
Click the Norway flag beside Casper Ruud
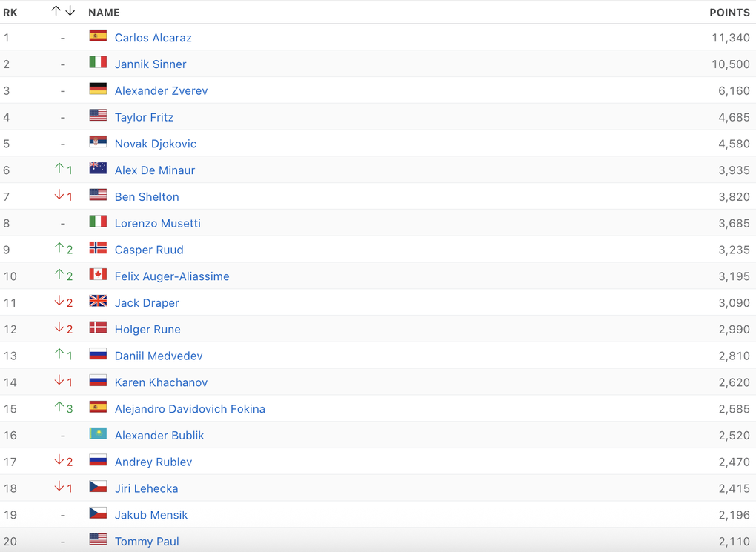pyautogui.click(x=98, y=248)
